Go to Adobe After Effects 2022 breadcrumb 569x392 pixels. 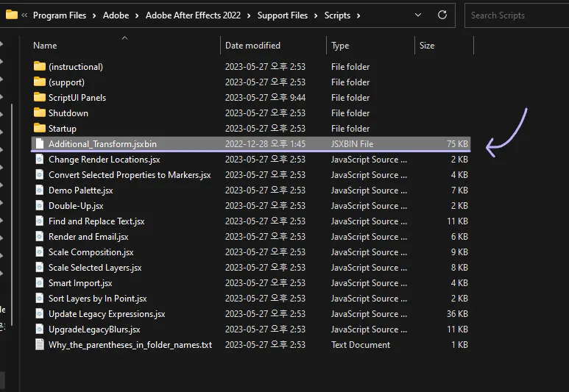coord(193,15)
